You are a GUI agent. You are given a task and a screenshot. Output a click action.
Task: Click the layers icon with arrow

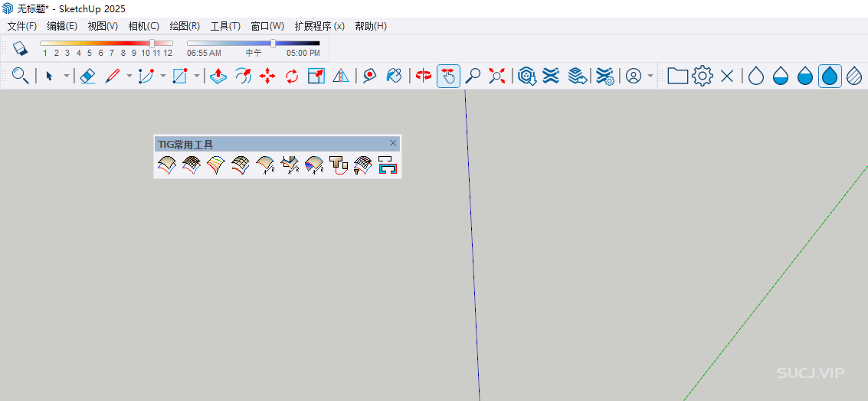(578, 76)
